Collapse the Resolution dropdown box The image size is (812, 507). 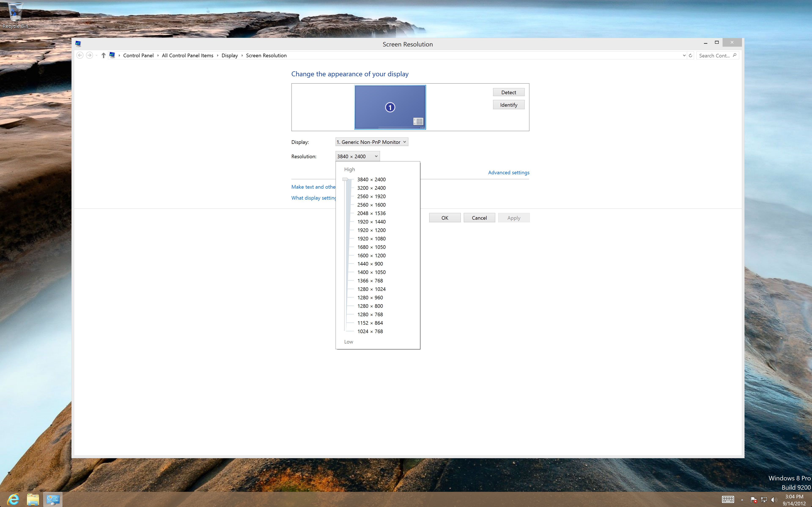357,156
